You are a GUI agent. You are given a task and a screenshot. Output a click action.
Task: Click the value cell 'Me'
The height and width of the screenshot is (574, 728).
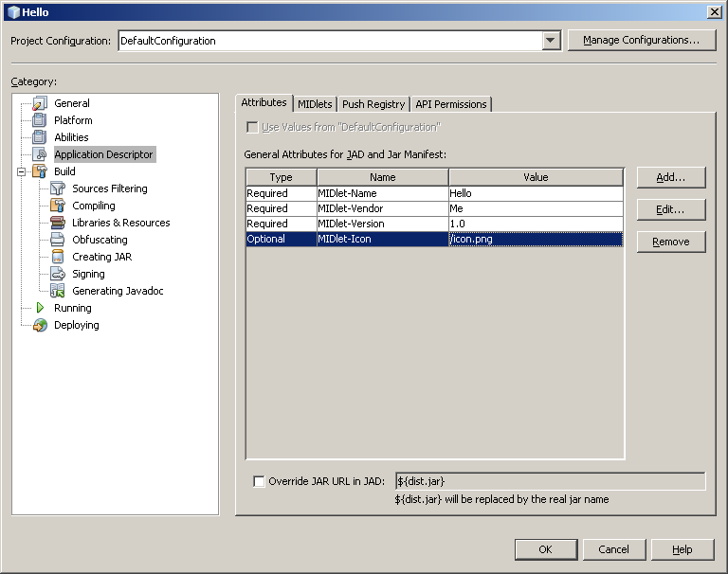click(536, 208)
